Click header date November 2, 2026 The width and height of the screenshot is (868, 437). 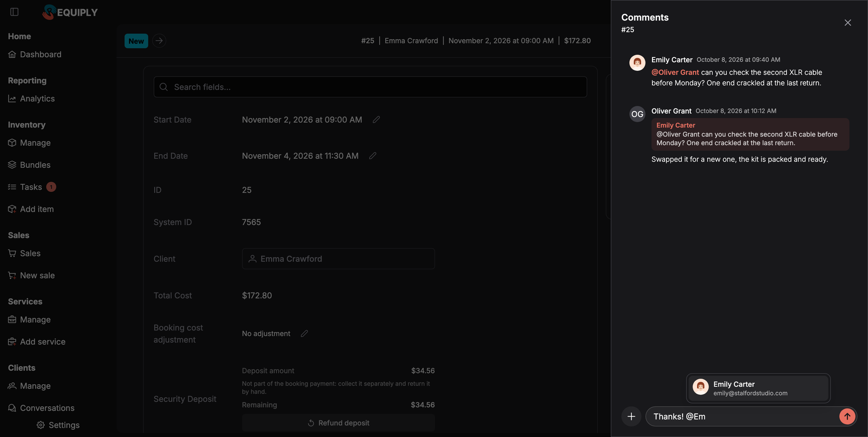[x=501, y=41]
